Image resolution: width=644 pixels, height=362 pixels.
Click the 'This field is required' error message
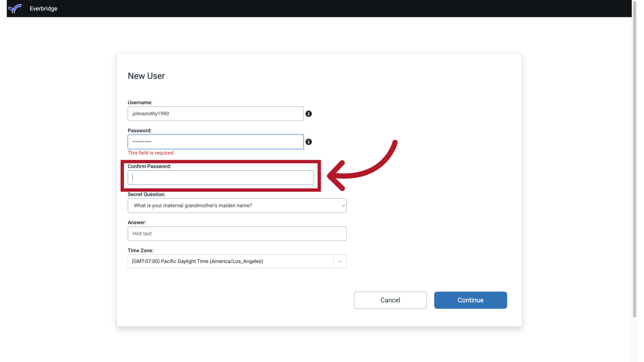151,153
